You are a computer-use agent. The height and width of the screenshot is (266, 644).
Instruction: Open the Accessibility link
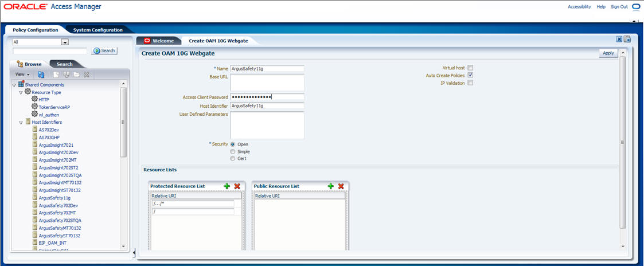pos(579,6)
